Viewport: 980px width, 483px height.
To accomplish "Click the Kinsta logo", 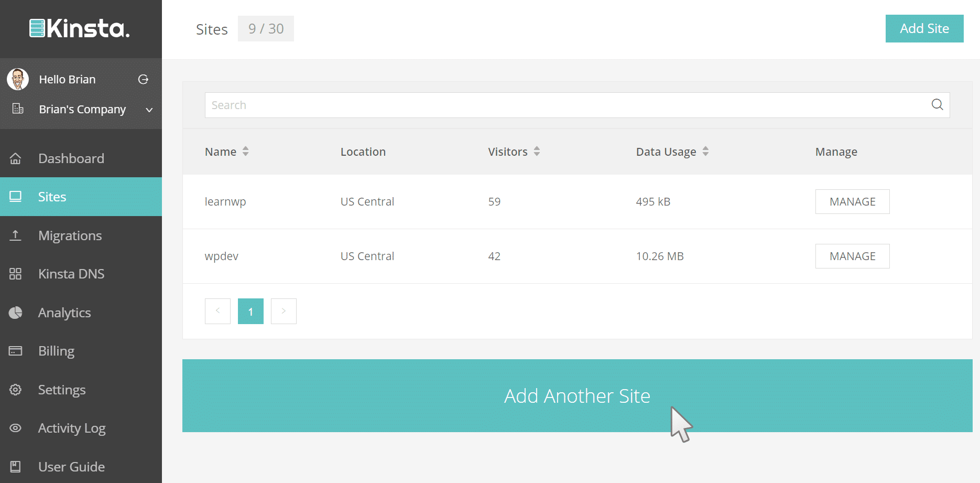I will [x=80, y=28].
